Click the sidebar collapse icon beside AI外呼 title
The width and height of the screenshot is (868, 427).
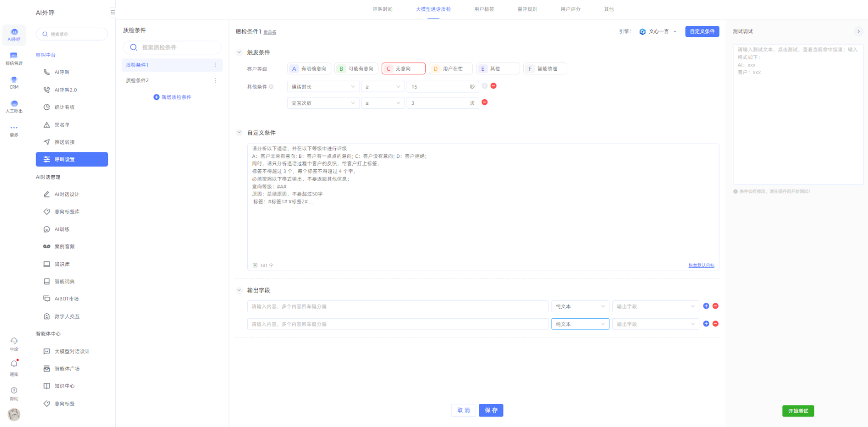click(113, 12)
